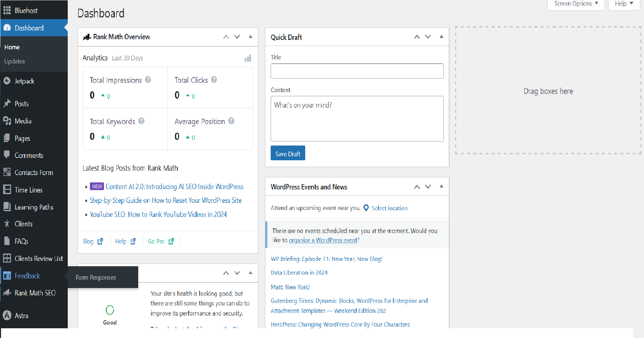The image size is (644, 338).
Task: Click the Select location link
Action: (x=389, y=208)
